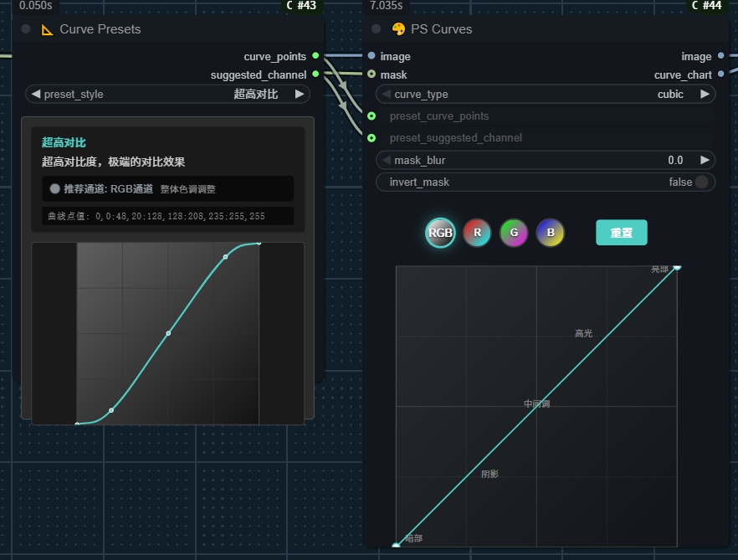
Task: Click the #43 node badge
Action: pos(302,6)
